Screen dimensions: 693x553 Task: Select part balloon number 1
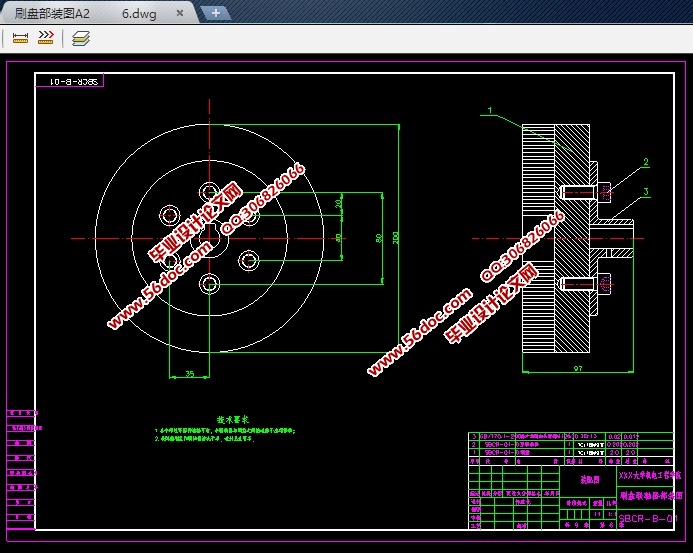click(x=490, y=109)
